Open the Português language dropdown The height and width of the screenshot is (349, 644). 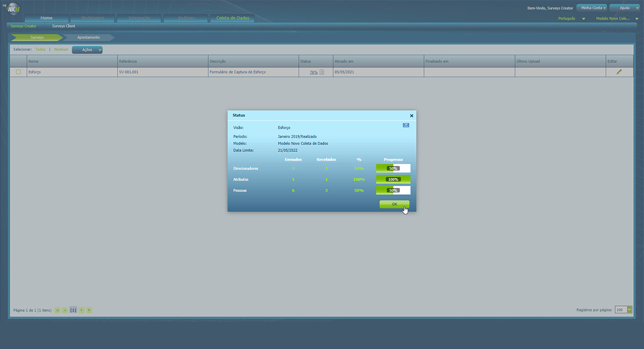click(572, 18)
